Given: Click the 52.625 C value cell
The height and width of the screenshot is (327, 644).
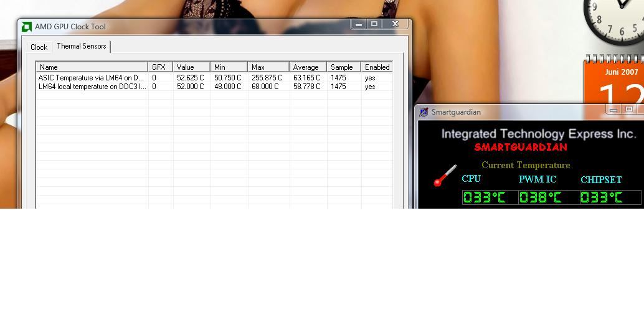Looking at the screenshot, I should [190, 78].
